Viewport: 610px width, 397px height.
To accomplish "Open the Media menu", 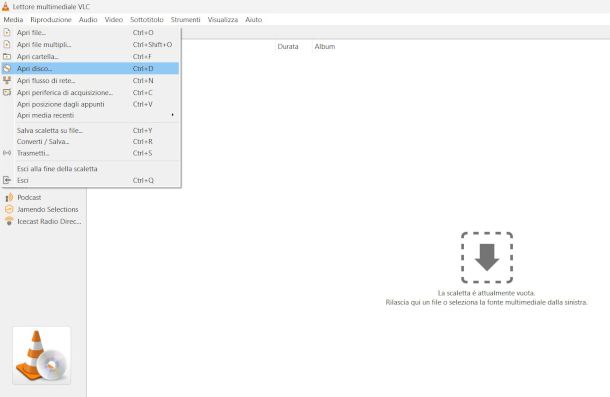I will coord(13,19).
